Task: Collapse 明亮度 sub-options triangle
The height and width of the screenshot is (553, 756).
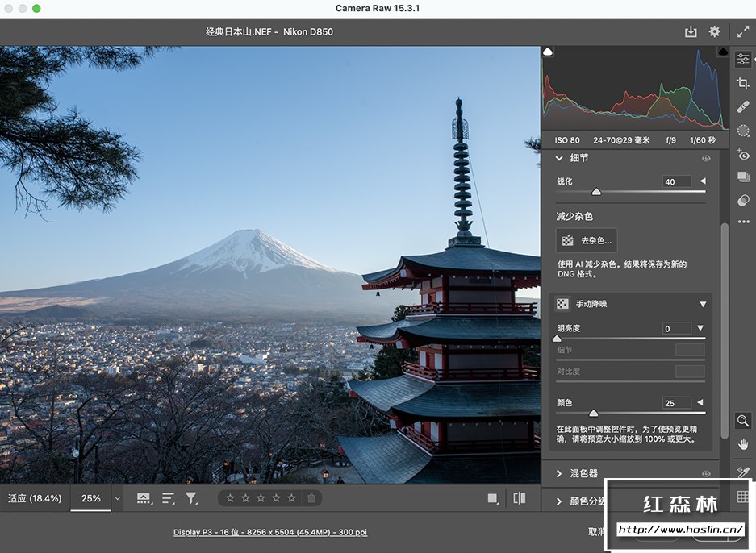Action: tap(700, 328)
